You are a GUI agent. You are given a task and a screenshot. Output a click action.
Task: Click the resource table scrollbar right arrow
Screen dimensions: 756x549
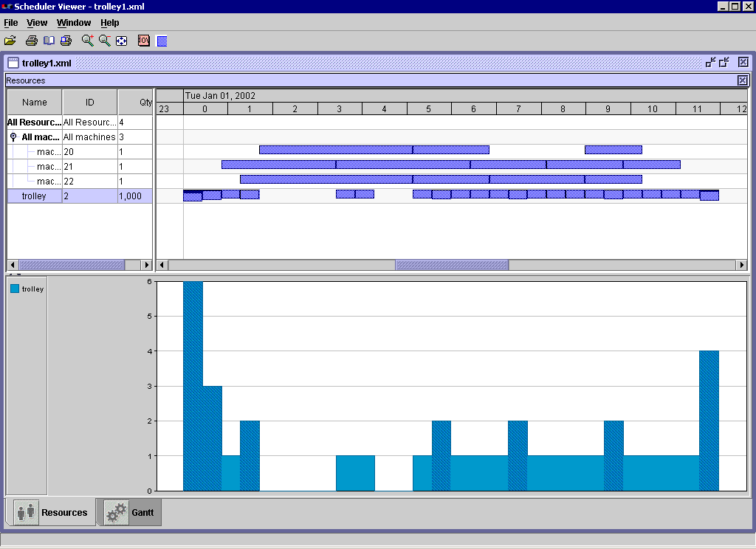tap(147, 265)
